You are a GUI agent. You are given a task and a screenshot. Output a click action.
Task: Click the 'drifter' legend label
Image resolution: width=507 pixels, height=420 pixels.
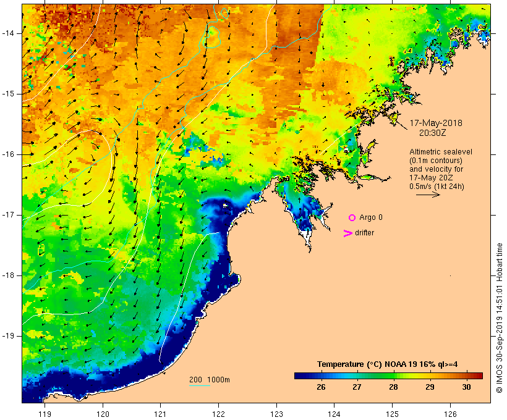click(364, 233)
